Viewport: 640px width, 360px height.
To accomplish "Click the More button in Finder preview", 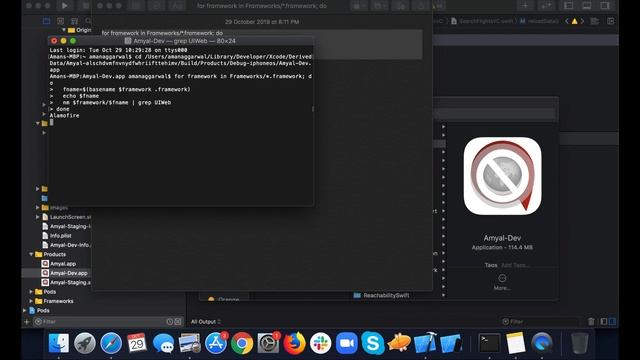I will (x=502, y=282).
